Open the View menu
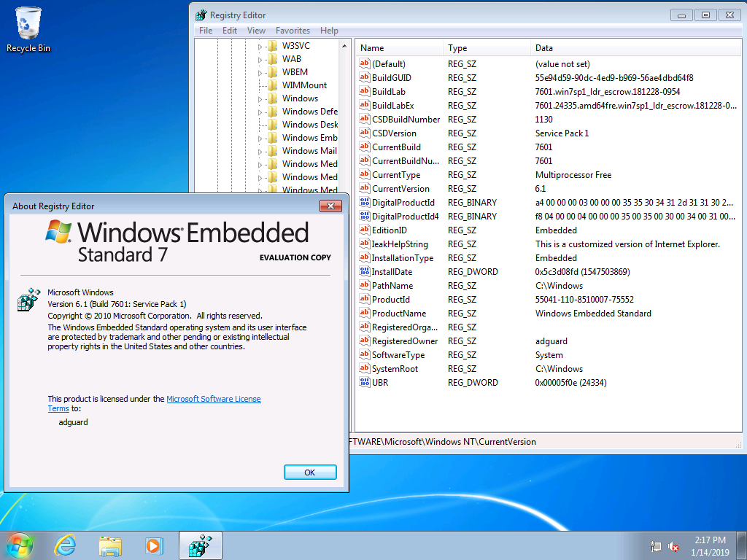This screenshot has width=747, height=560. [x=256, y=31]
